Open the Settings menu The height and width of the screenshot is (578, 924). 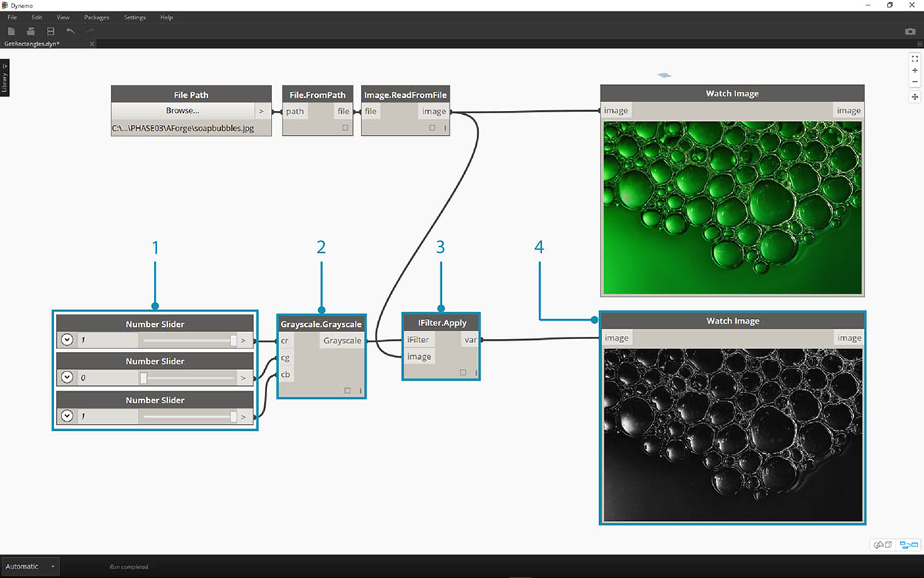click(x=135, y=17)
